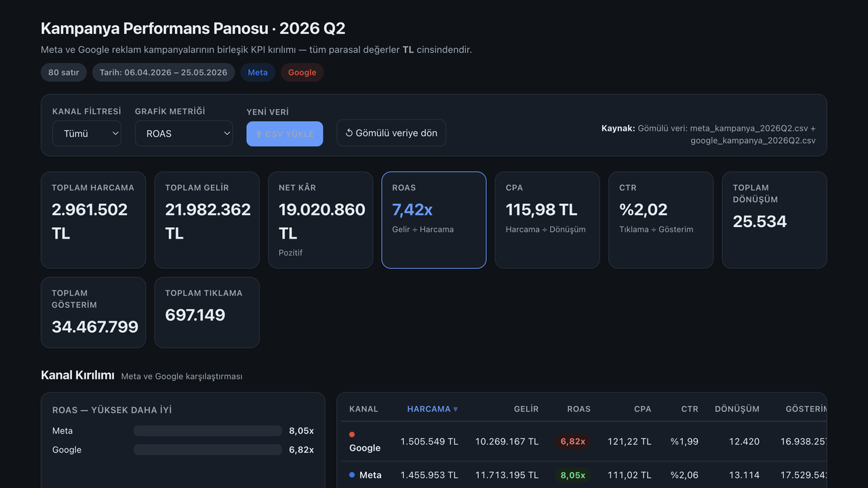
Task: Click the Meta channel tag
Action: coord(258,73)
